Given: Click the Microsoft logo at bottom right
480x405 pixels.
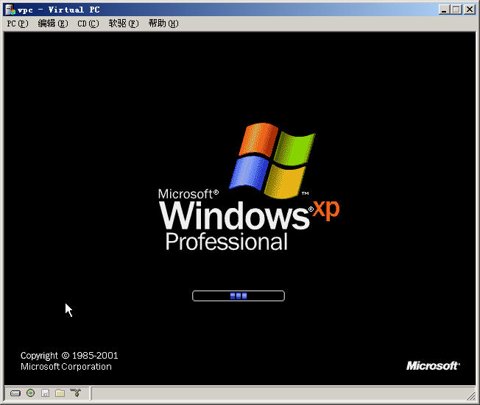Looking at the screenshot, I should [433, 366].
